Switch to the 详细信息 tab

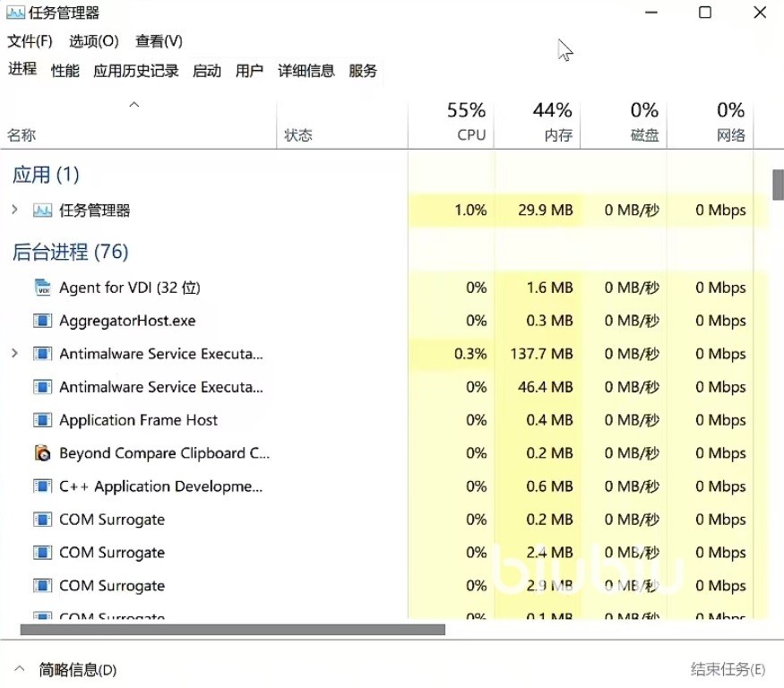(x=306, y=71)
